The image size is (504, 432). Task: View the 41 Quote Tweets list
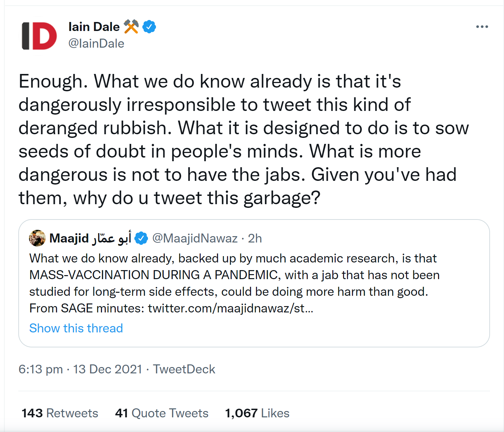point(162,413)
